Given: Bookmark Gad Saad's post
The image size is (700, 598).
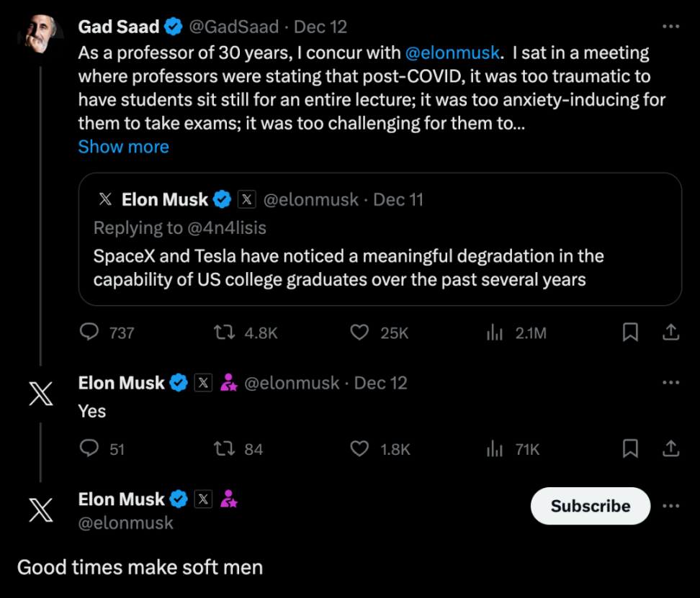Looking at the screenshot, I should click(x=630, y=332).
